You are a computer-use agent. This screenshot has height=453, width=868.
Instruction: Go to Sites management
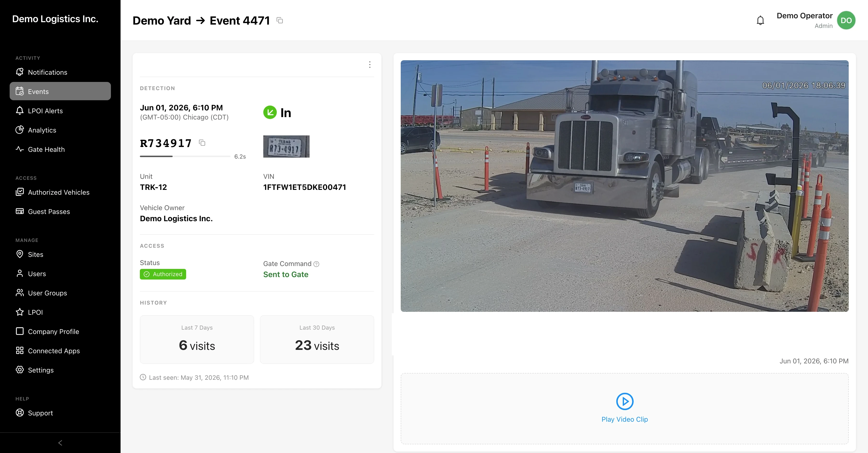tap(60, 254)
